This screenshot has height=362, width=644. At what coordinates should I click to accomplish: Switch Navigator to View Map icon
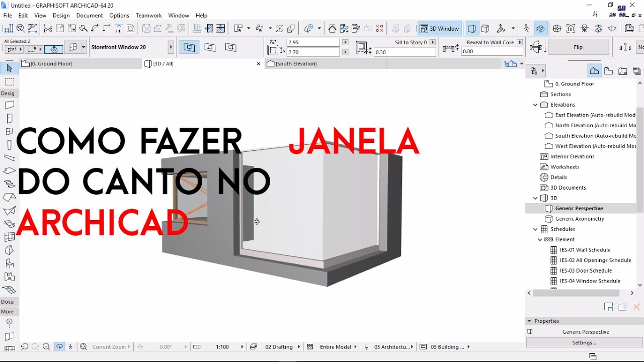(608, 71)
